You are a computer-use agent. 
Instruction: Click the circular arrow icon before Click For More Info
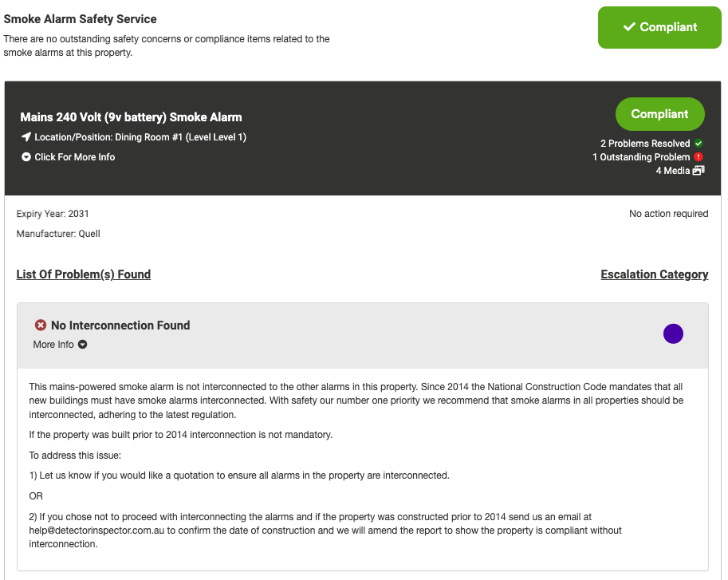25,157
